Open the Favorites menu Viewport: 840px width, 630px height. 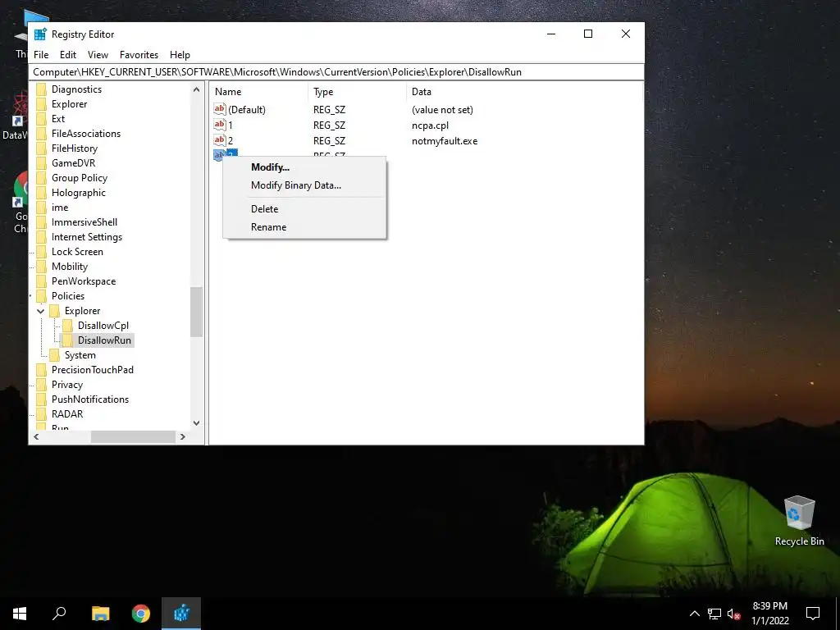click(139, 55)
